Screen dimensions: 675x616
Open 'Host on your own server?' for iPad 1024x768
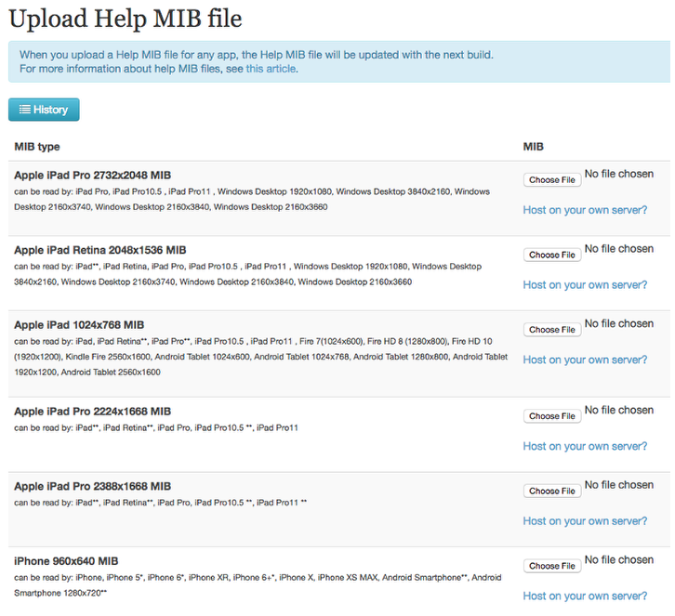(x=585, y=360)
